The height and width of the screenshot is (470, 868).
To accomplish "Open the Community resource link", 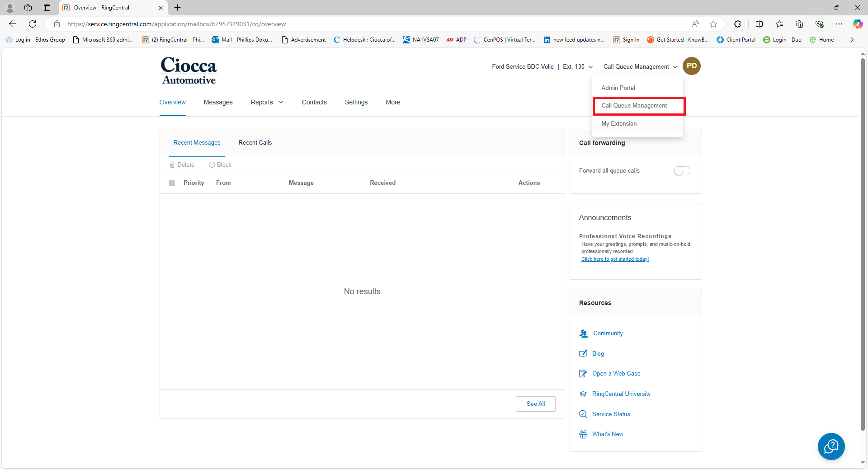I will pyautogui.click(x=608, y=334).
